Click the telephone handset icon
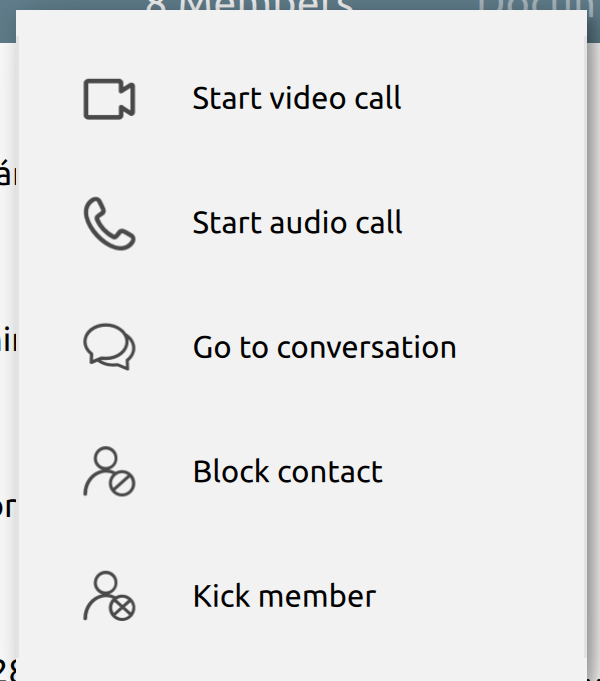 click(109, 223)
